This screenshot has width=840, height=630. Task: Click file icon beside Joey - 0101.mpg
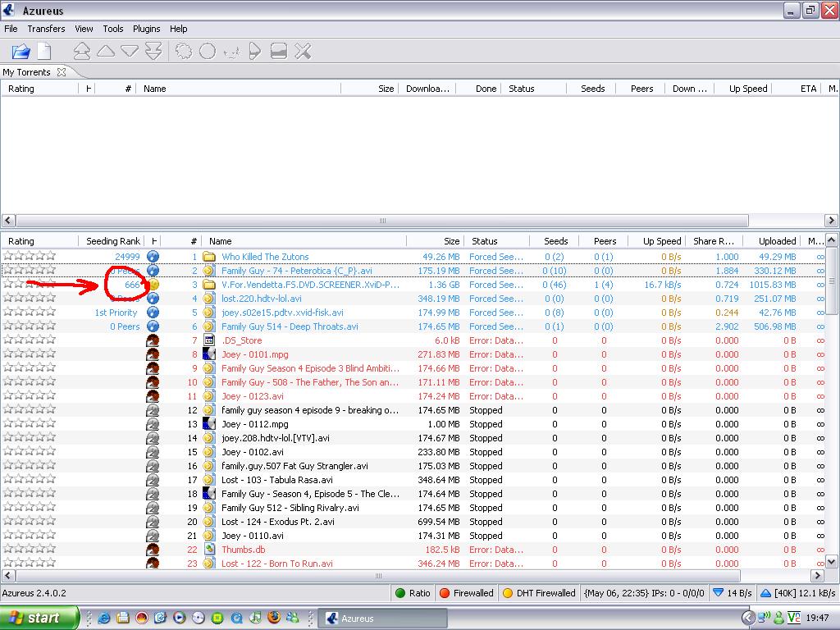click(x=209, y=354)
